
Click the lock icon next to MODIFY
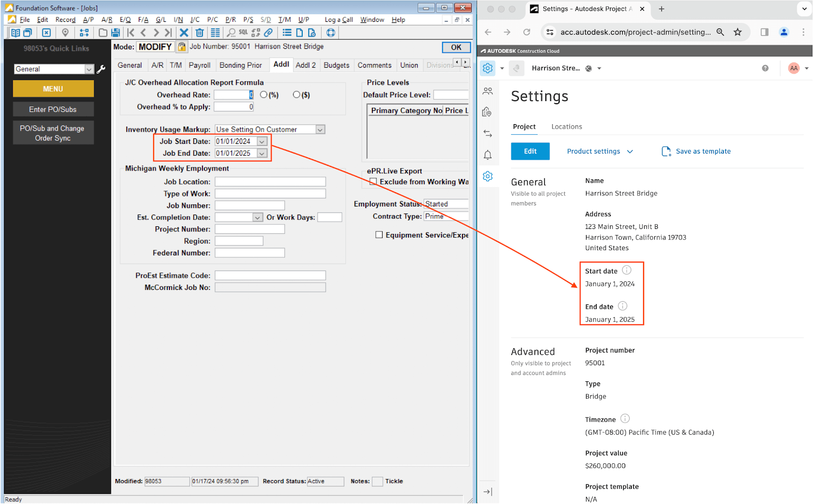coord(182,47)
